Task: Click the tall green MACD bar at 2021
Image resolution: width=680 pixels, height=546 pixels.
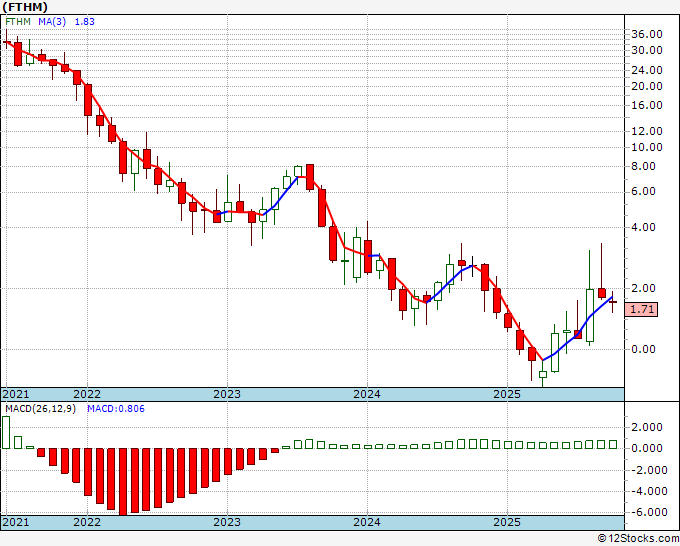Action: pos(6,432)
